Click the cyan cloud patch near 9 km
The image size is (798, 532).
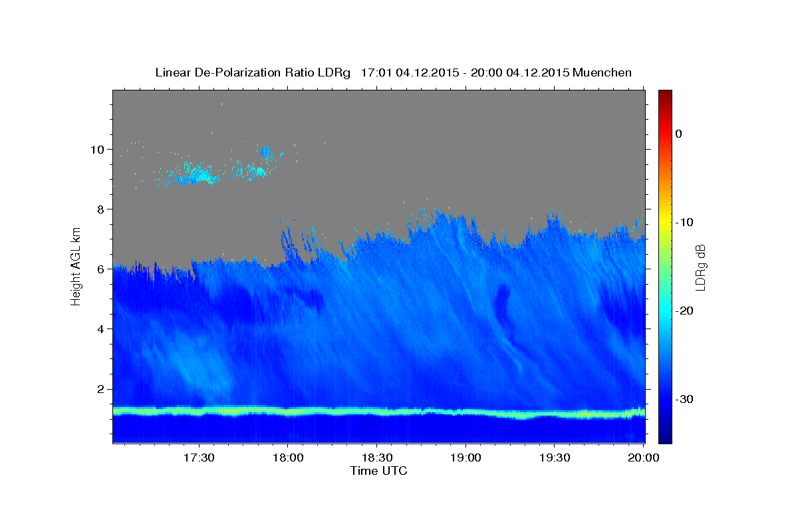pos(199,176)
